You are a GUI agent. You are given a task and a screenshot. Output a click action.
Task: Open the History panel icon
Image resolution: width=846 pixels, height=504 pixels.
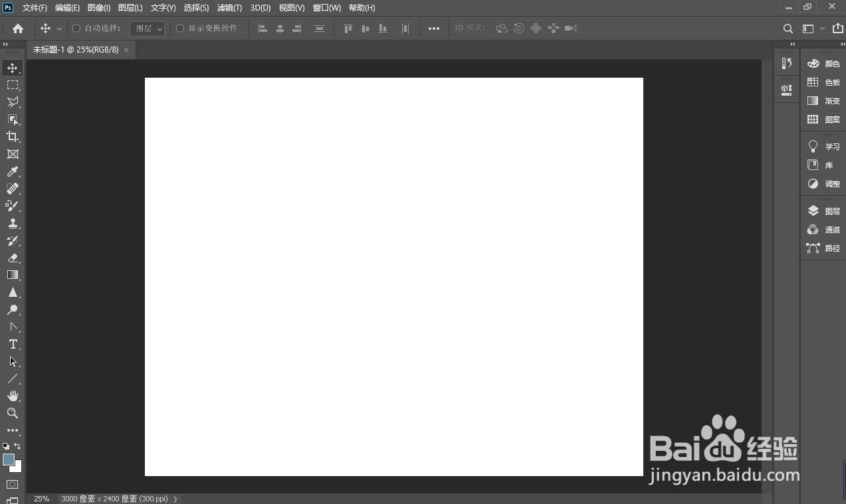point(787,63)
